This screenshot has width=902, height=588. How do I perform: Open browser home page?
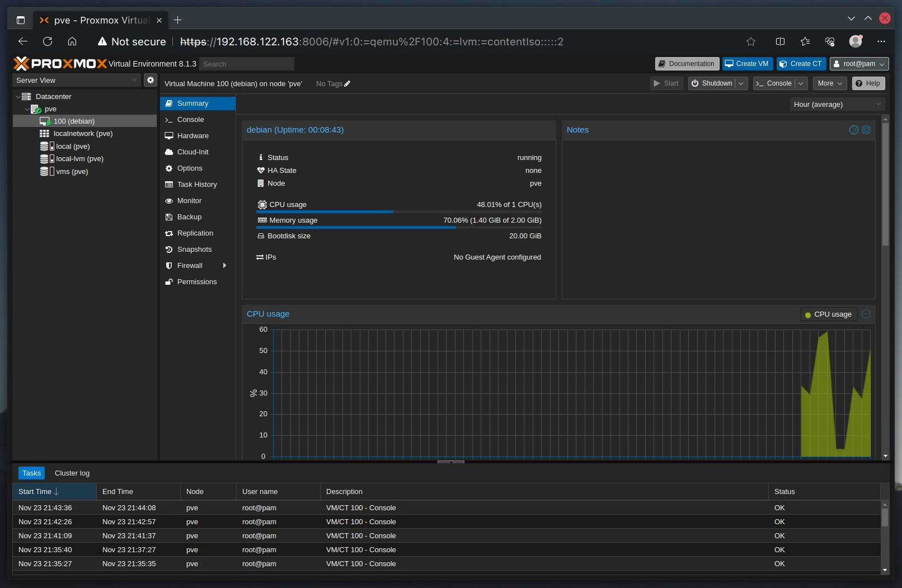pyautogui.click(x=72, y=41)
